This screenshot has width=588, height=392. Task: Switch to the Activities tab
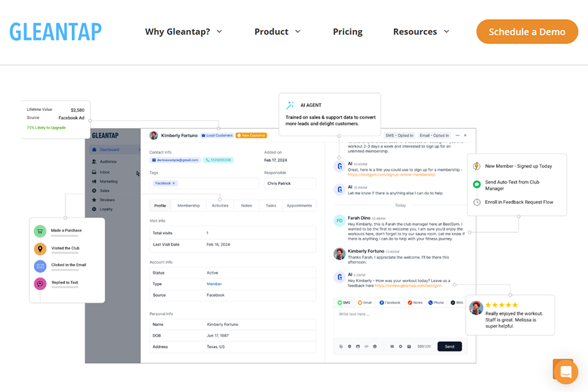[x=220, y=206]
